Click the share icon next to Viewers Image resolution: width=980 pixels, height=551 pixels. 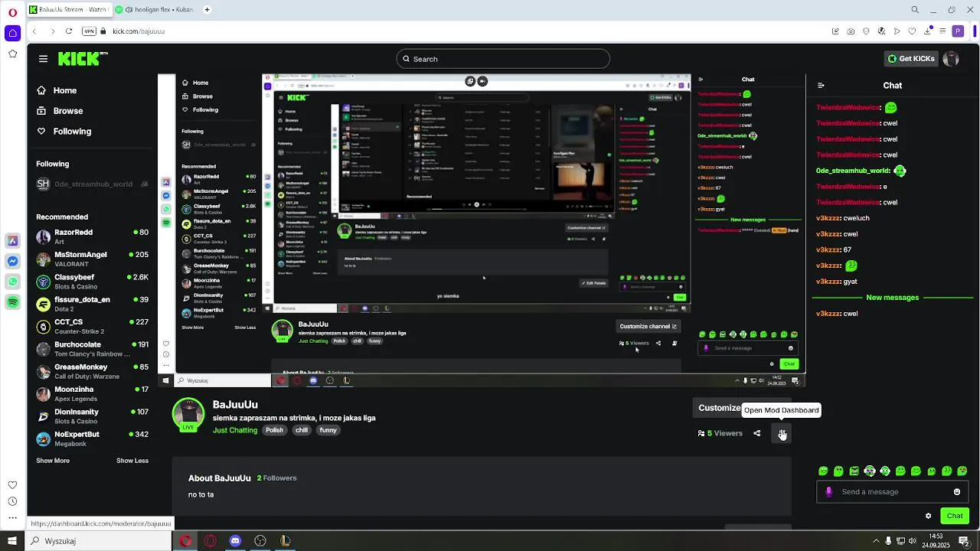(757, 433)
